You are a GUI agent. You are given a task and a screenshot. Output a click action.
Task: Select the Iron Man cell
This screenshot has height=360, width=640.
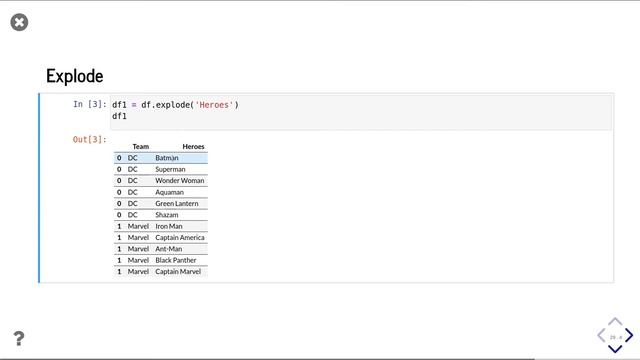169,226
